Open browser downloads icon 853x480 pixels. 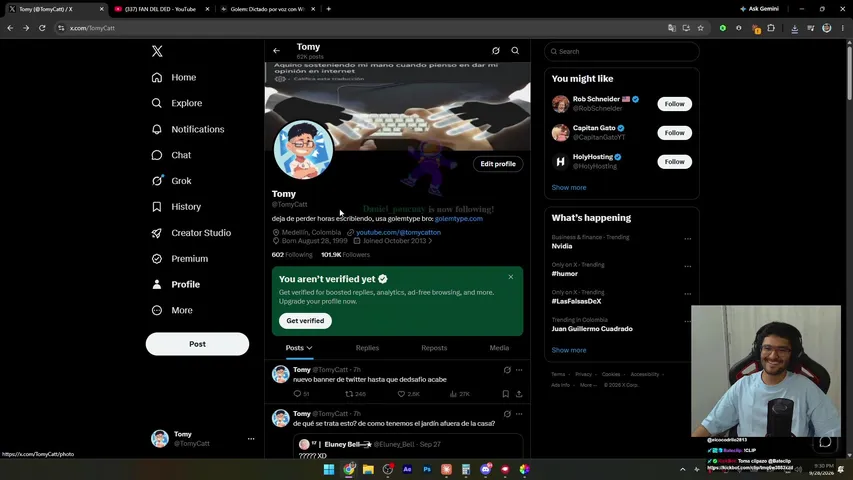point(794,28)
